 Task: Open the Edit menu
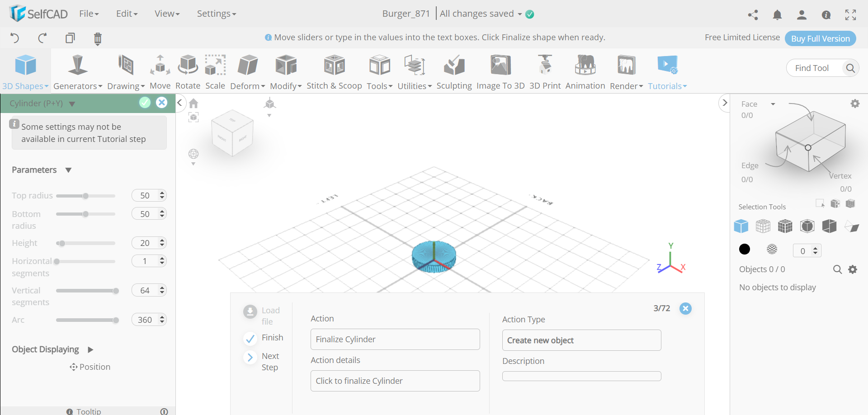point(127,14)
